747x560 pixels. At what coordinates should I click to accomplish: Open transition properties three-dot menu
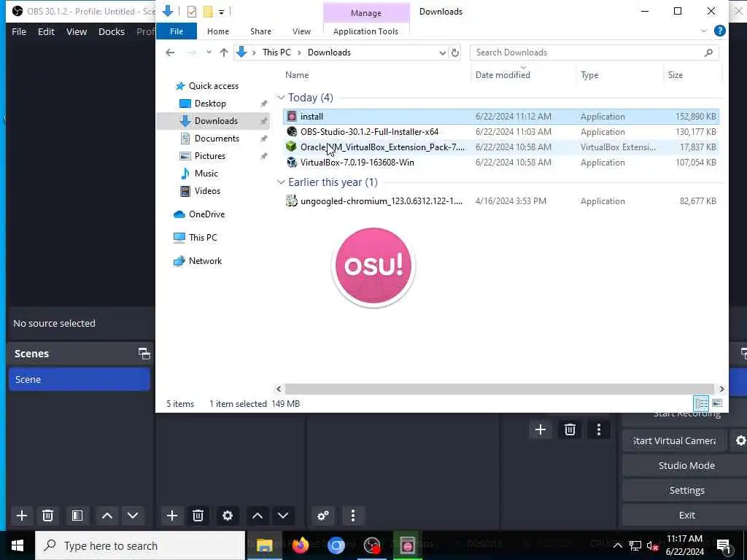[599, 429]
